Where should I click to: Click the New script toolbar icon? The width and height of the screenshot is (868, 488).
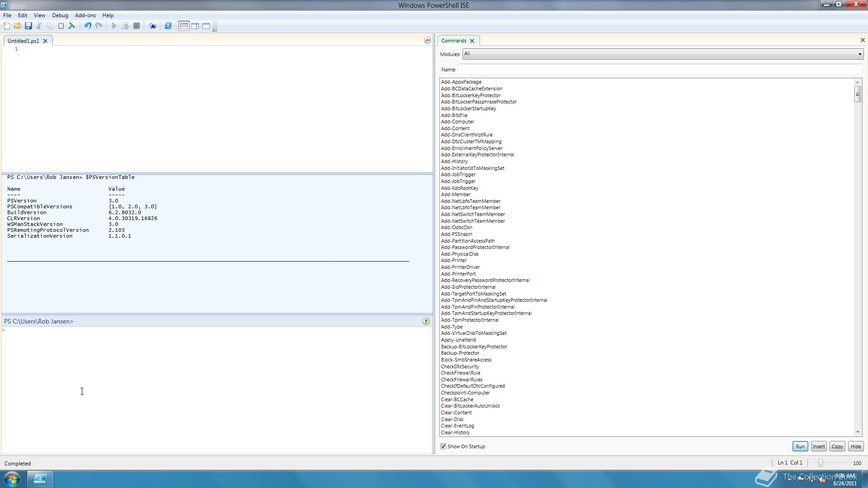(x=7, y=26)
